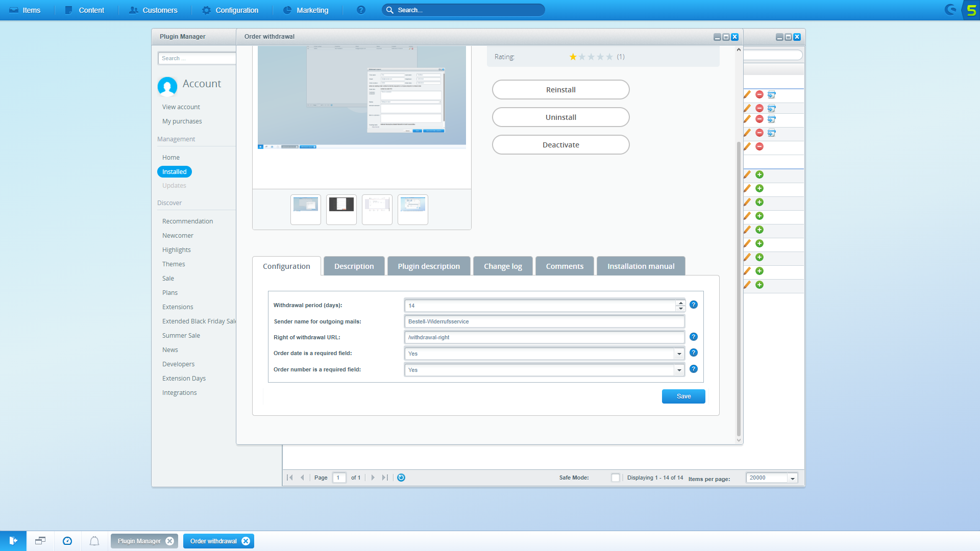Open help for Withdrawal period field
980x551 pixels.
click(694, 305)
